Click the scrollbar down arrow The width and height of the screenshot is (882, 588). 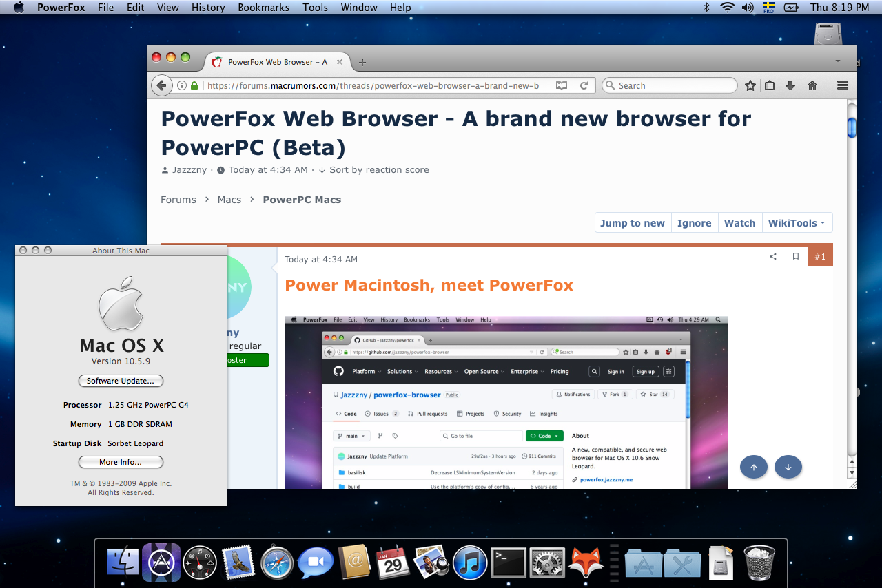click(x=852, y=473)
